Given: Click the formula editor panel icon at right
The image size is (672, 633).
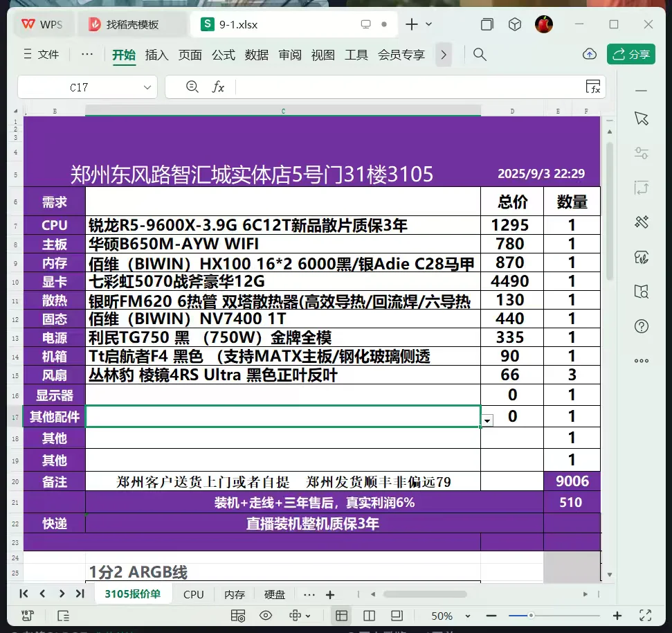Looking at the screenshot, I should coord(593,87).
